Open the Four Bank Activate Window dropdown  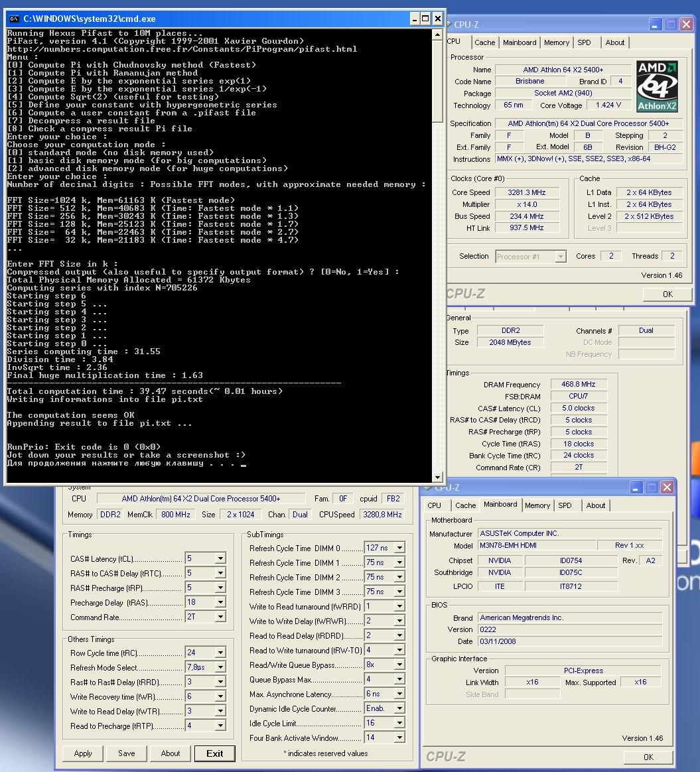[399, 738]
